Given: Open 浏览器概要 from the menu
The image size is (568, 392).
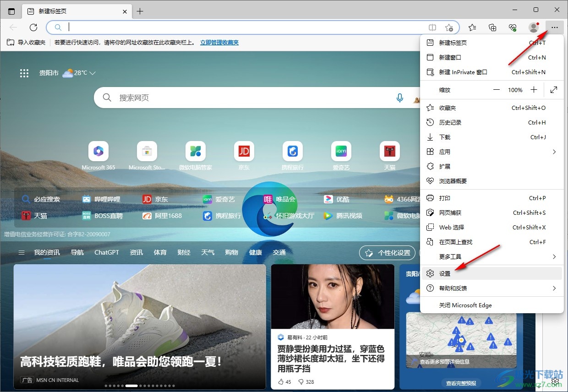Looking at the screenshot, I should 492,181.
